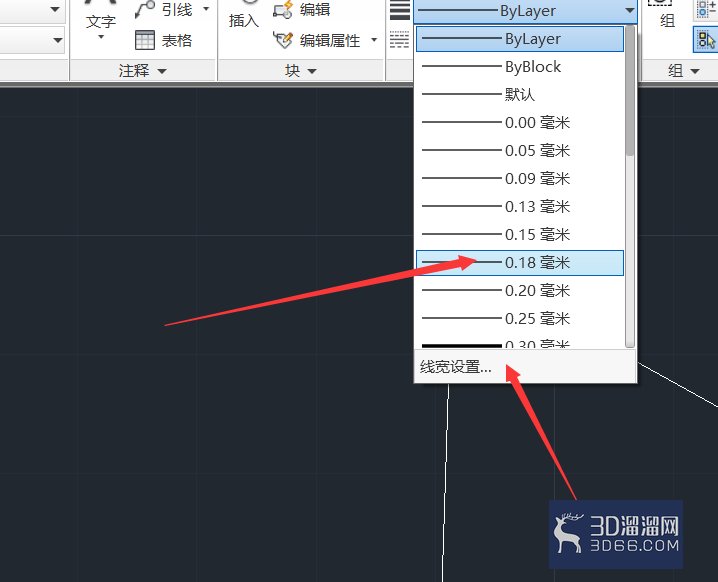This screenshot has width=718, height=582.
Task: Toggle group selection on/off icon
Action: (706, 40)
